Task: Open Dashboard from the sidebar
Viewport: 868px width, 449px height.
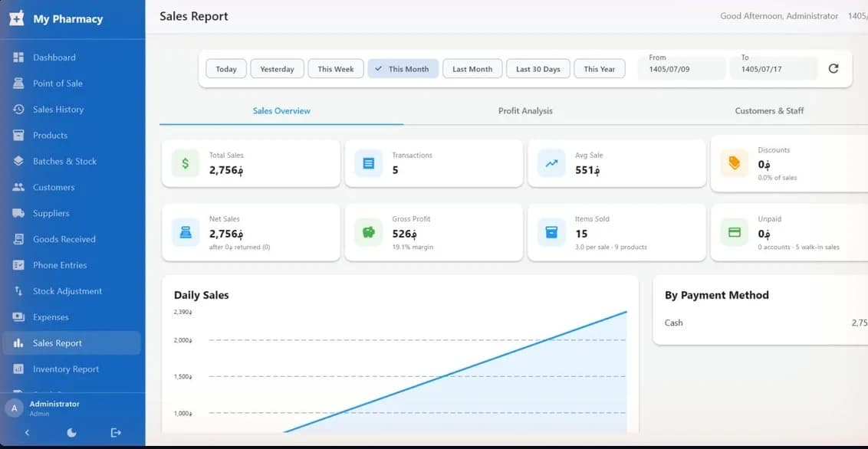Action: (x=72, y=57)
